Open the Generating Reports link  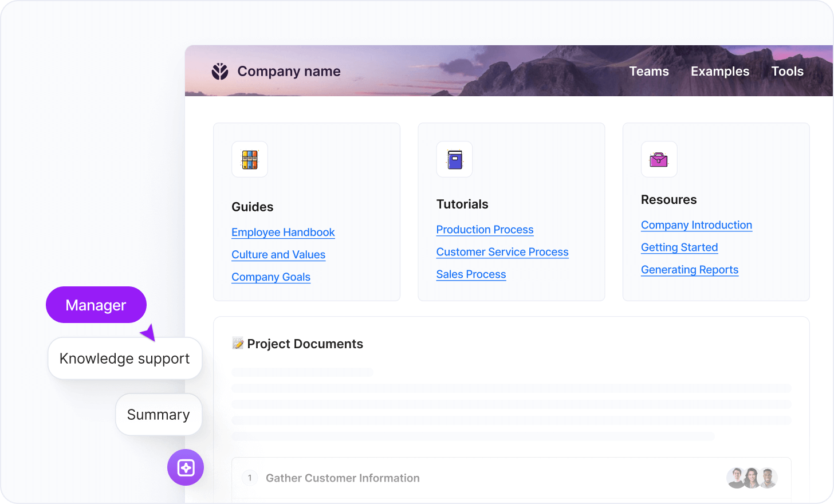coord(690,270)
